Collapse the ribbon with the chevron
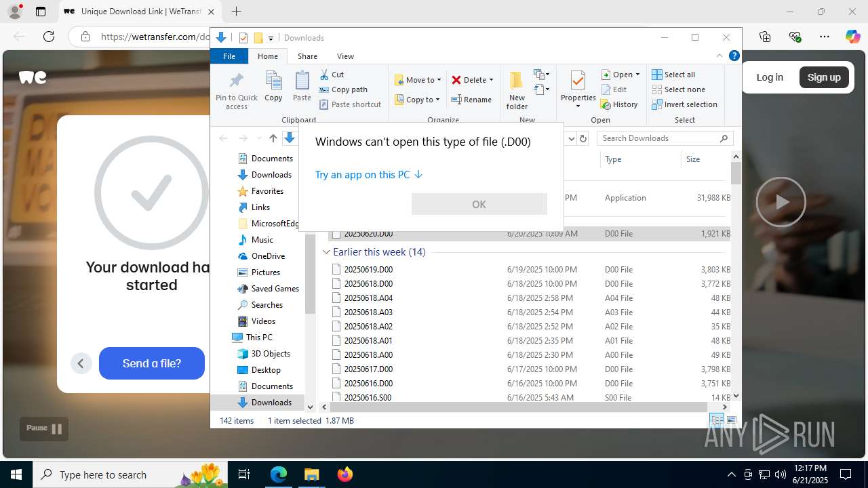This screenshot has height=488, width=868. pyautogui.click(x=719, y=56)
